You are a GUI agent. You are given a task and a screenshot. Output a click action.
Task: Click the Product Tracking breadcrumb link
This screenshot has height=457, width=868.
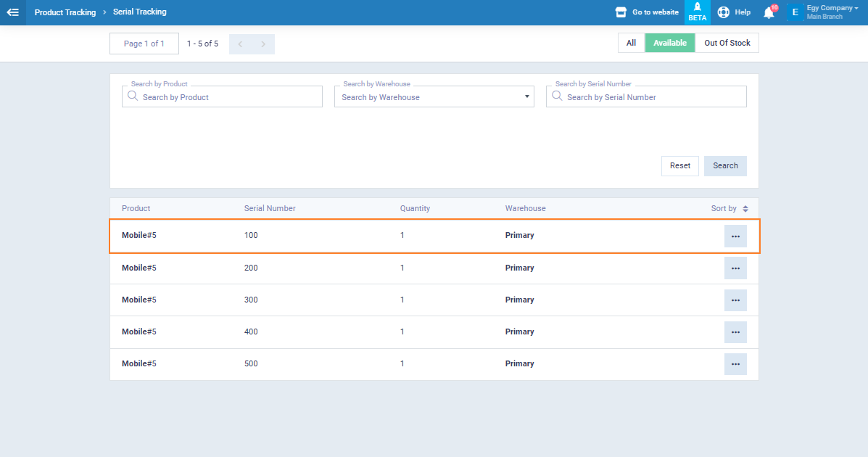pos(65,12)
